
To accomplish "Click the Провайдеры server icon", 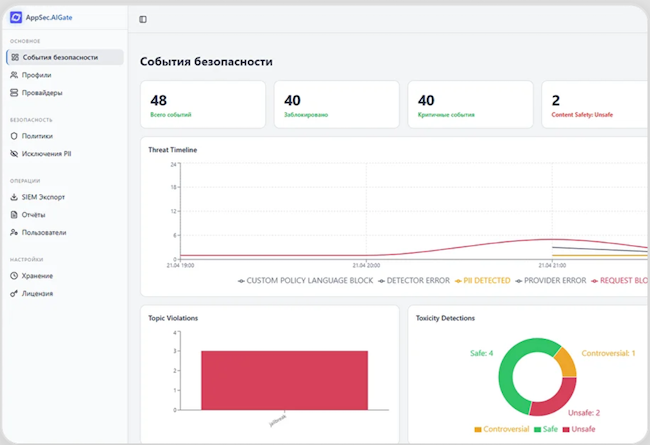I will coord(14,92).
